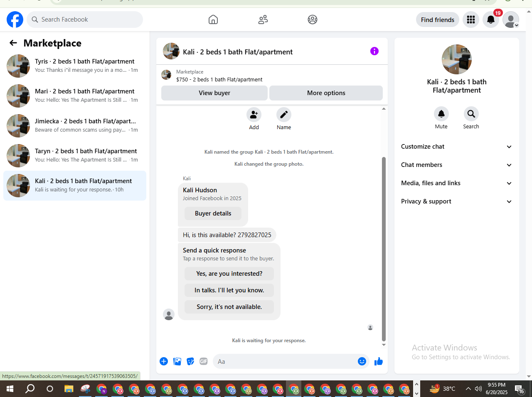Click weather 38°C taskbar widget
The image size is (532, 397).
pyautogui.click(x=442, y=389)
